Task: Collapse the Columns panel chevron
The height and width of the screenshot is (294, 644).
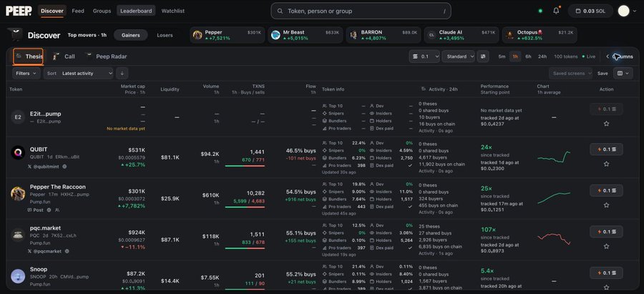Action: click(608, 57)
